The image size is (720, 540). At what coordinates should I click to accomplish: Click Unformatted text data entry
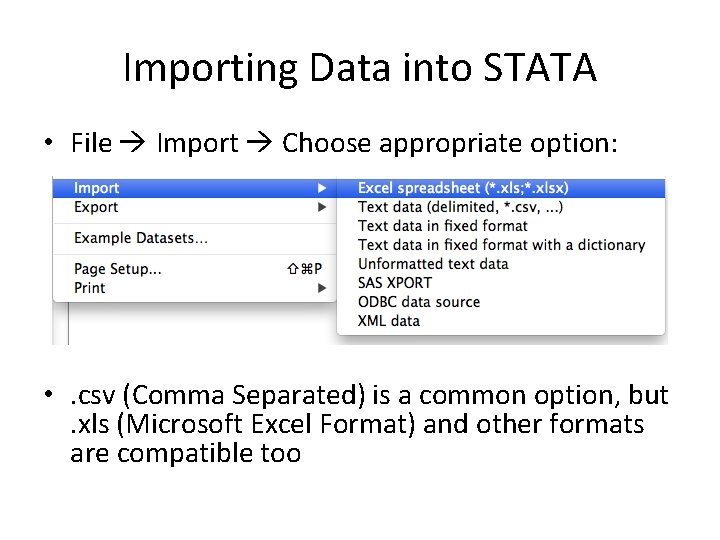[x=433, y=264]
